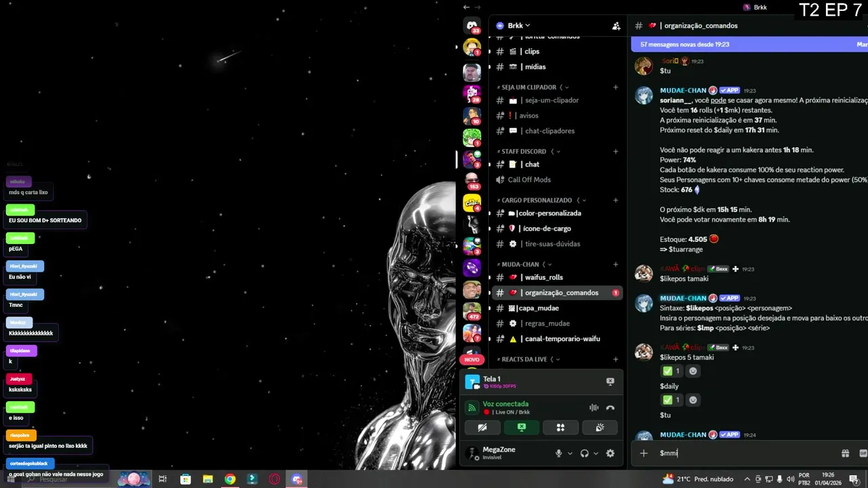Add channel to SEJA UM CLIPADOR category

coord(616,87)
